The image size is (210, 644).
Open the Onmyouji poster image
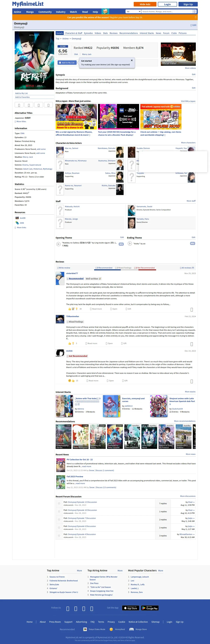(x=34, y=61)
